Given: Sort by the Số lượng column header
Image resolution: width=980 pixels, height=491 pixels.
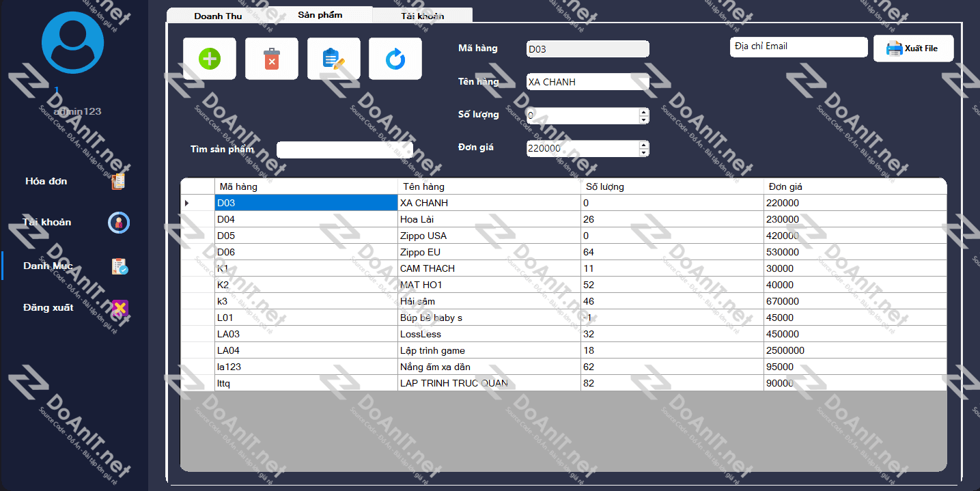Looking at the screenshot, I should [x=672, y=186].
